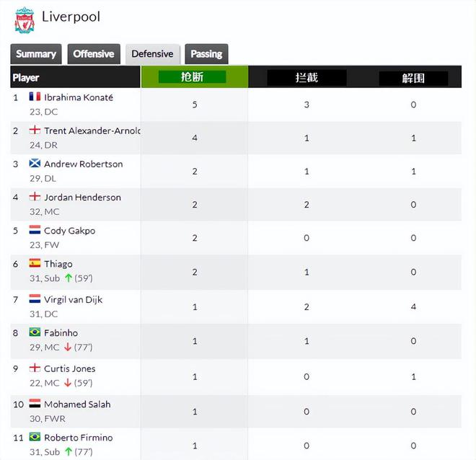Sort by the 解围 column header
The width and height of the screenshot is (476, 460).
click(x=413, y=78)
